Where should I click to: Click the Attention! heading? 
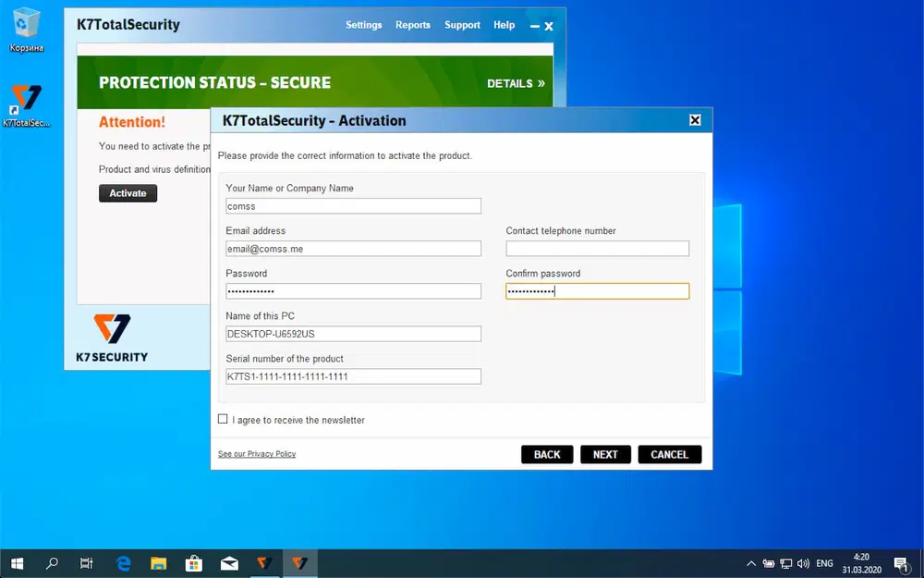point(132,122)
